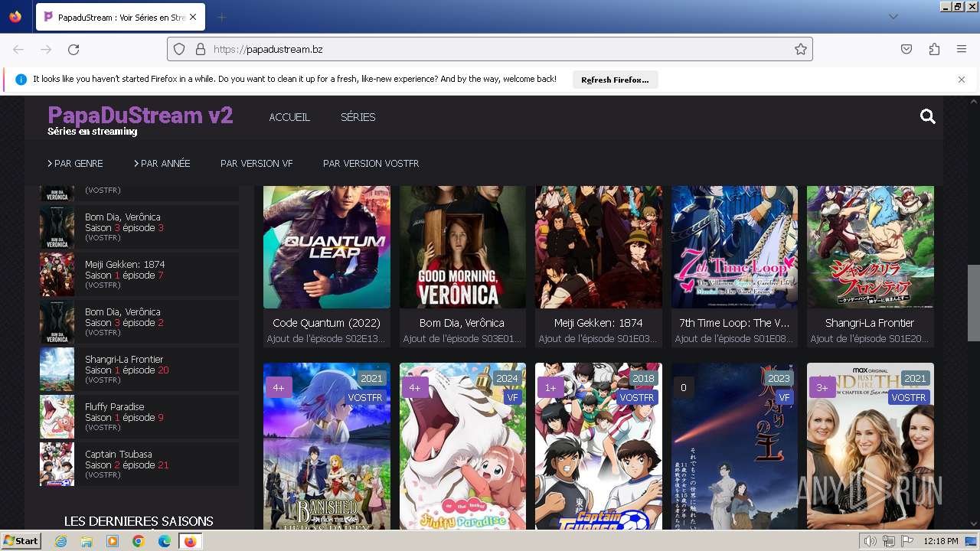Launch Microsoft Edge from taskbar
The width and height of the screenshot is (980, 551).
tap(165, 541)
